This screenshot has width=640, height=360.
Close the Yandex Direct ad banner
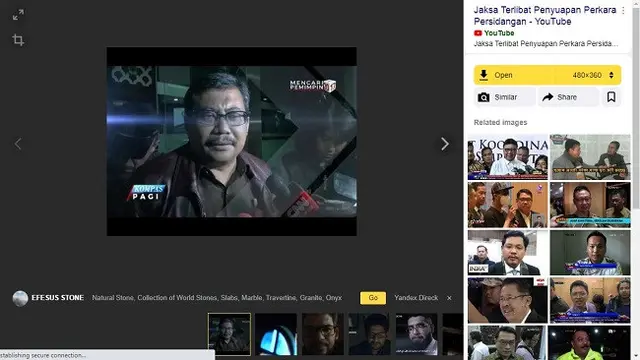pos(449,298)
